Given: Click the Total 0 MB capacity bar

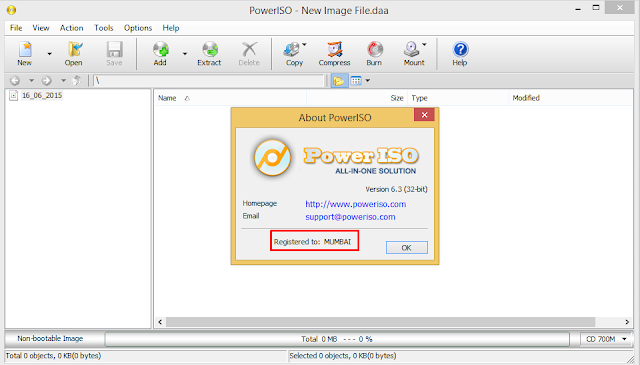Looking at the screenshot, I should pos(337,339).
